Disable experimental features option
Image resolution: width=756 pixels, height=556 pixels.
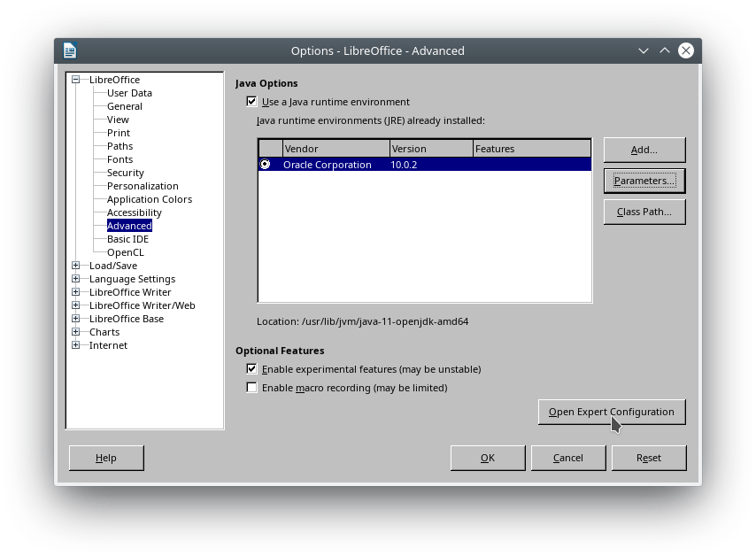[x=251, y=369]
